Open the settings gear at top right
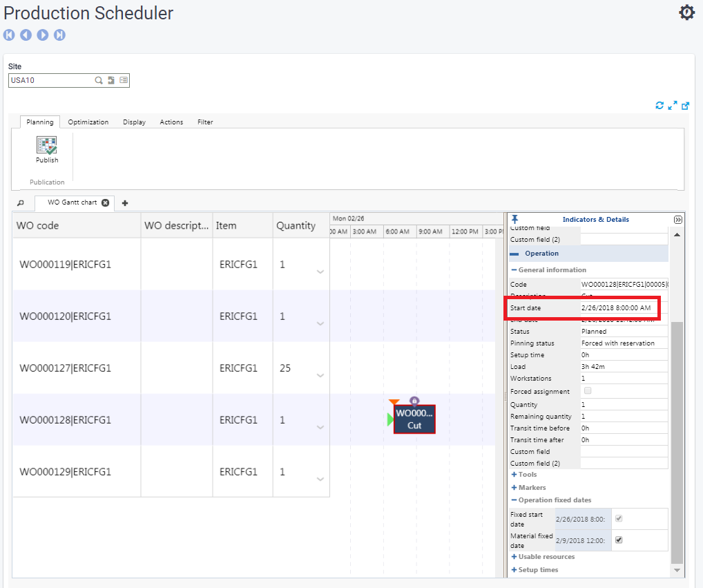Image resolution: width=703 pixels, height=588 pixels. coord(686,12)
